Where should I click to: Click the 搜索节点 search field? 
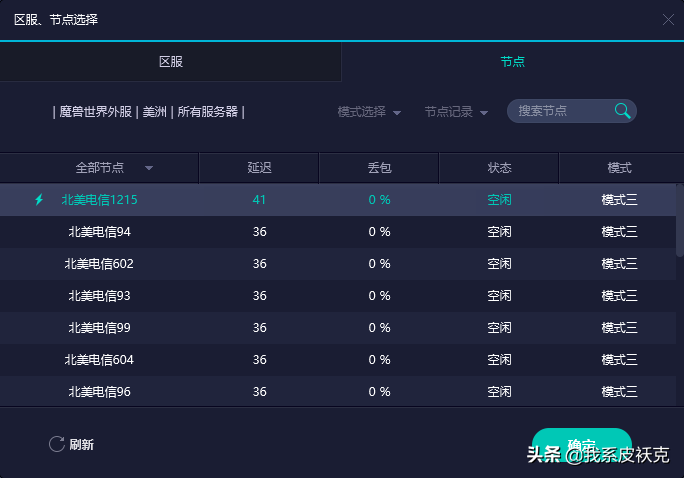pos(571,111)
